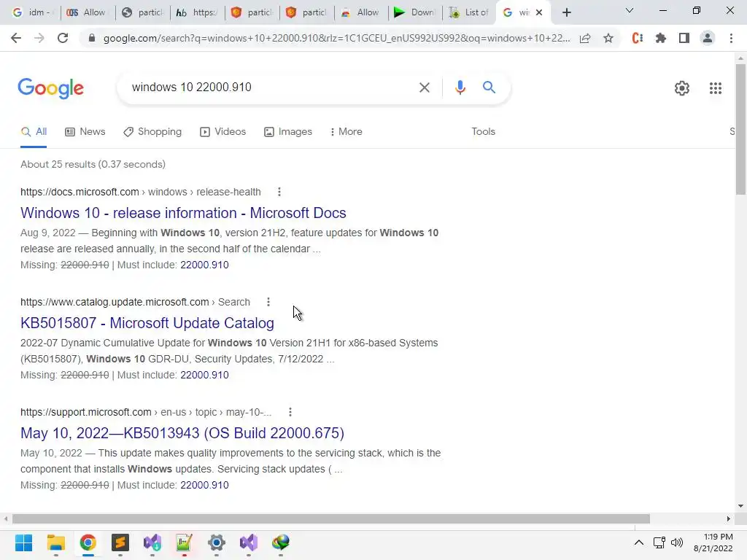
Task: Click Must include 22000.910 under KB5015807 result
Action: pos(204,375)
